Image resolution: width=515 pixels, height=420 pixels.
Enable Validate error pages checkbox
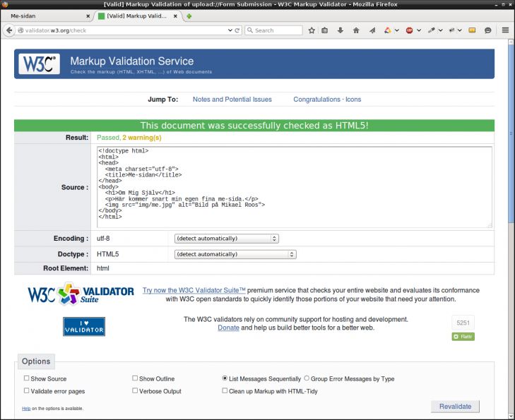26,391
